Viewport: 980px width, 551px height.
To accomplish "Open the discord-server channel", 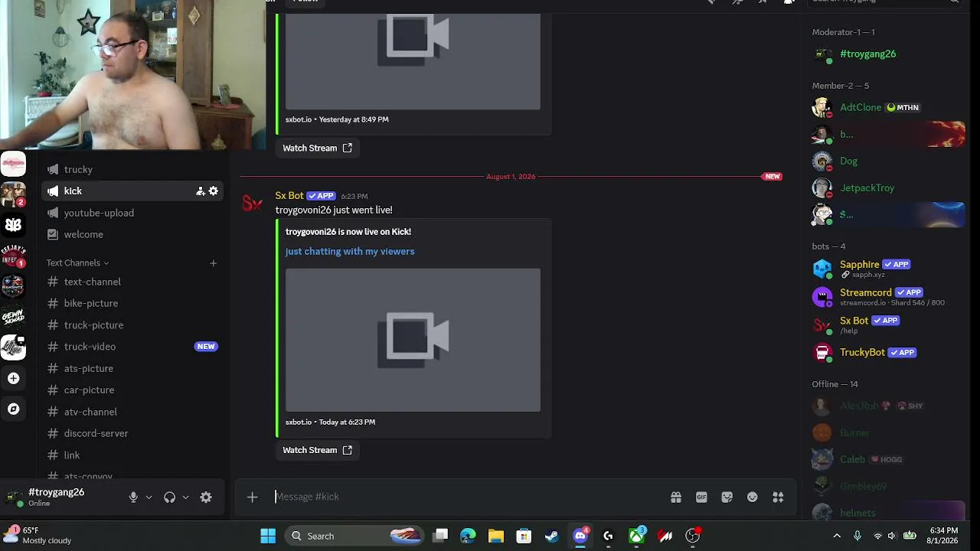I will (x=133, y=433).
